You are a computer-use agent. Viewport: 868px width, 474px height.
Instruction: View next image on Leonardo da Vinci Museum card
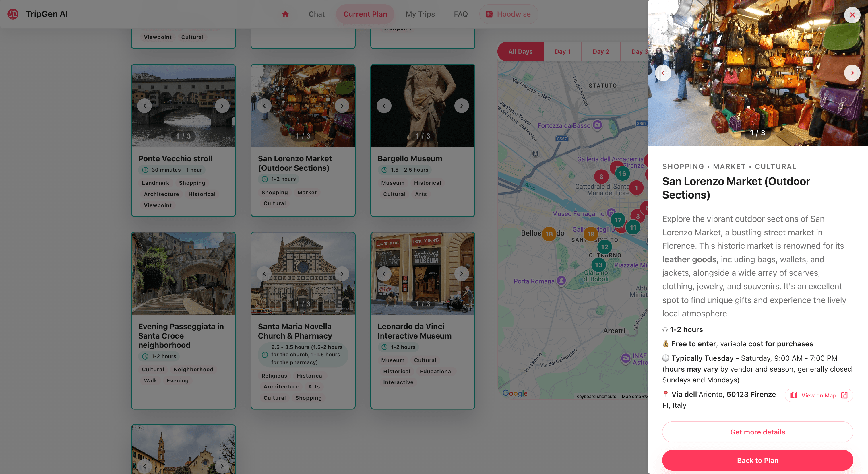point(461,273)
